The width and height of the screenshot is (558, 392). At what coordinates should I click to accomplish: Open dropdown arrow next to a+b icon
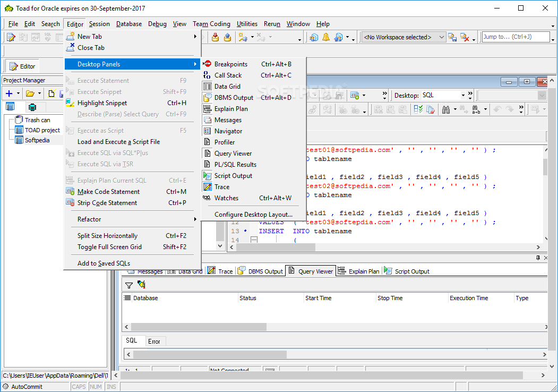click(485, 109)
